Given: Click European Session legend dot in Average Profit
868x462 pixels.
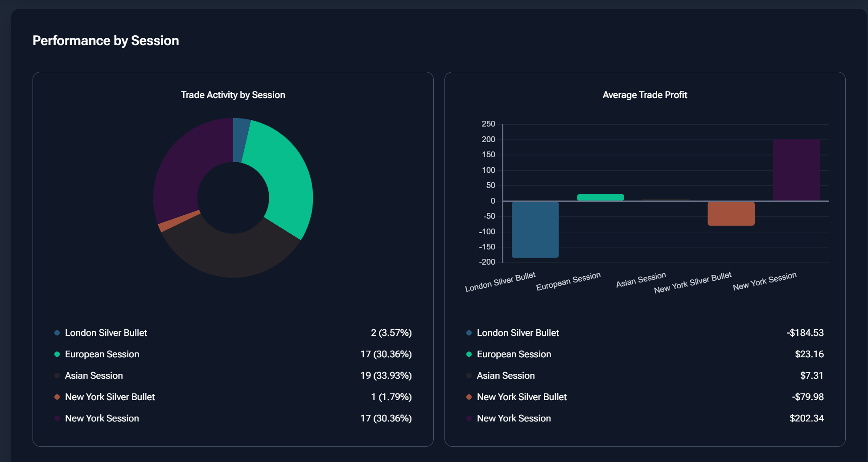Looking at the screenshot, I should [x=469, y=354].
